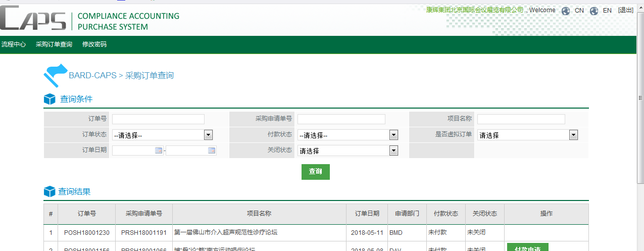The height and width of the screenshot is (251, 644).
Task: Go to 修改密码 menu item
Action: [94, 44]
